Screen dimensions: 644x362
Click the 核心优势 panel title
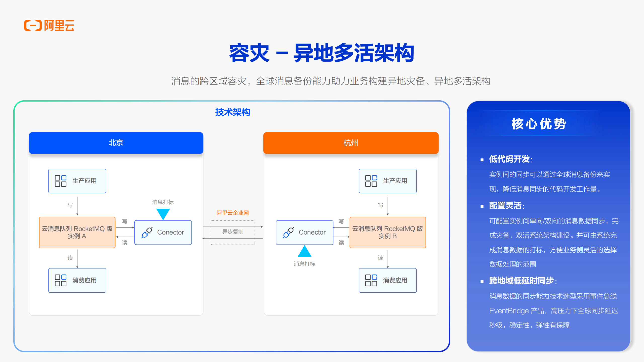coord(539,124)
